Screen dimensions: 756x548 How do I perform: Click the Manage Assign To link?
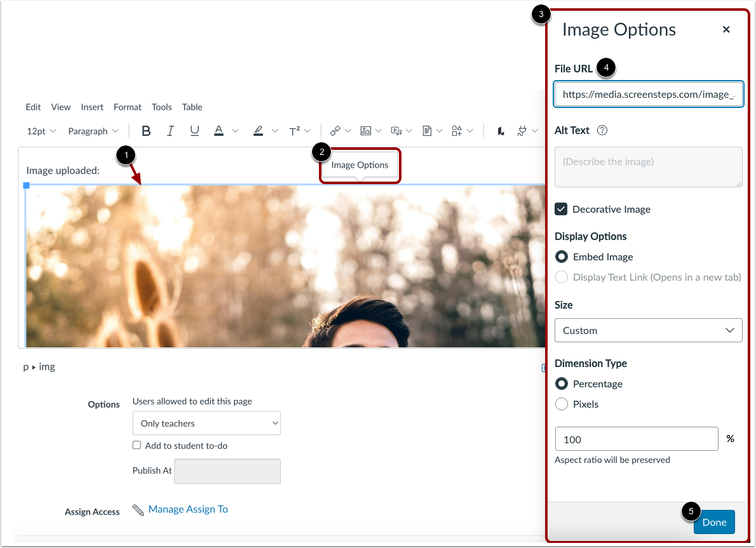pyautogui.click(x=187, y=509)
